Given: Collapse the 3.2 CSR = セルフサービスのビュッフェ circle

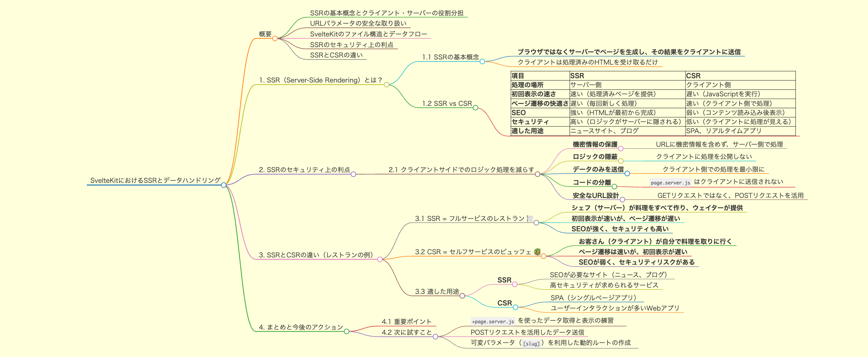Looking at the screenshot, I should (543, 256).
